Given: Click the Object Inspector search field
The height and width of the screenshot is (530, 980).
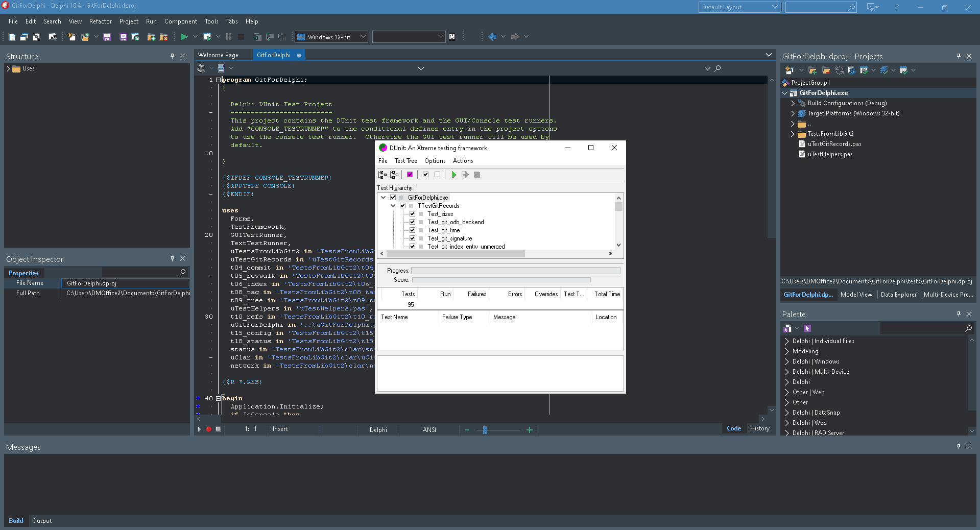Looking at the screenshot, I should click(x=145, y=273).
